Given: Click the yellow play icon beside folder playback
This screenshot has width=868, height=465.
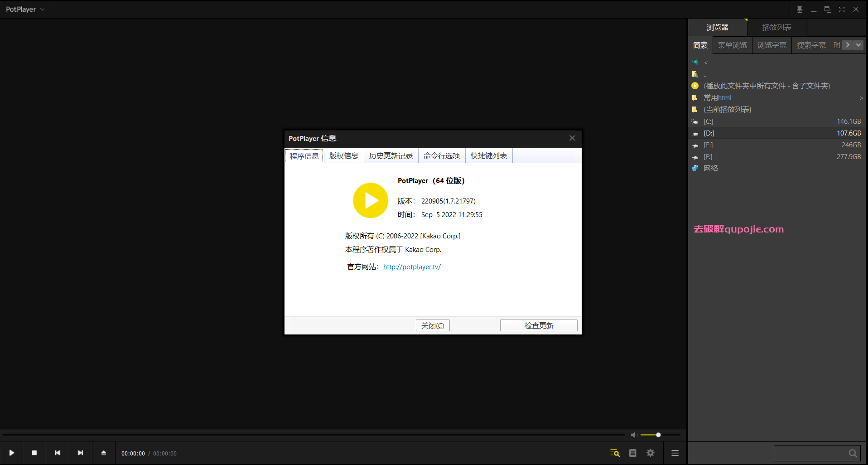Looking at the screenshot, I should pos(695,86).
